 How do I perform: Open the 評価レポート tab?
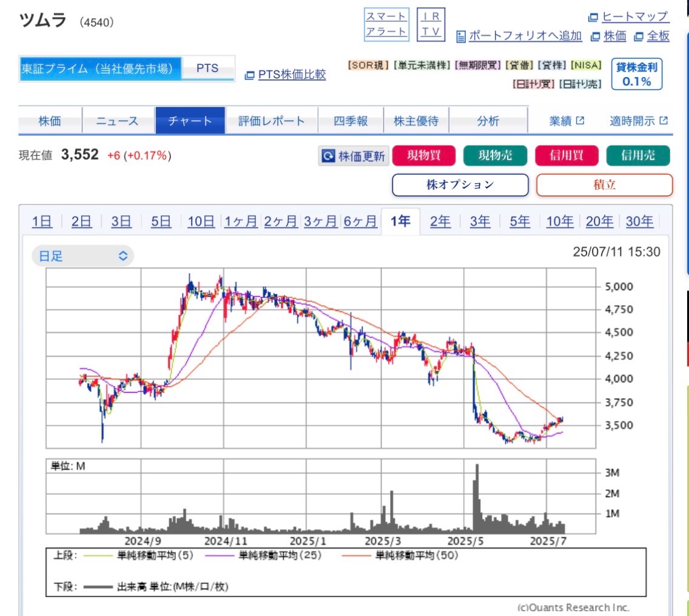tap(271, 121)
